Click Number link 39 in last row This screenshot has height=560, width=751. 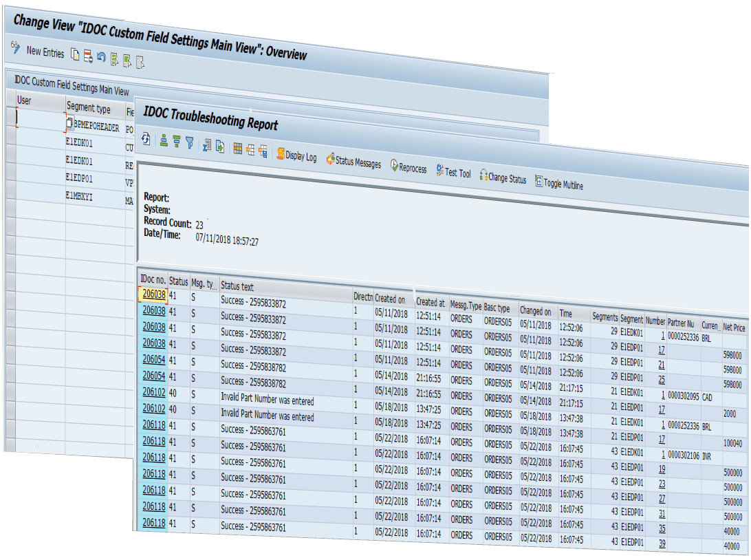(x=662, y=543)
